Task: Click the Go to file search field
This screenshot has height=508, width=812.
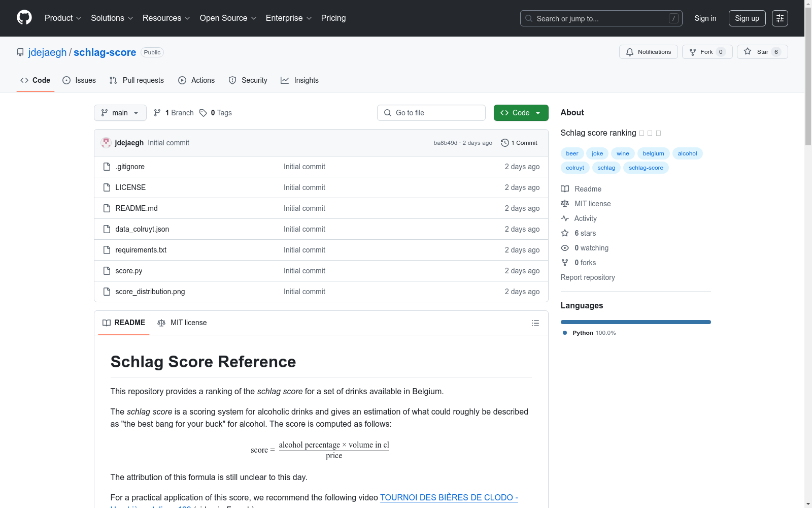Action: pos(431,113)
